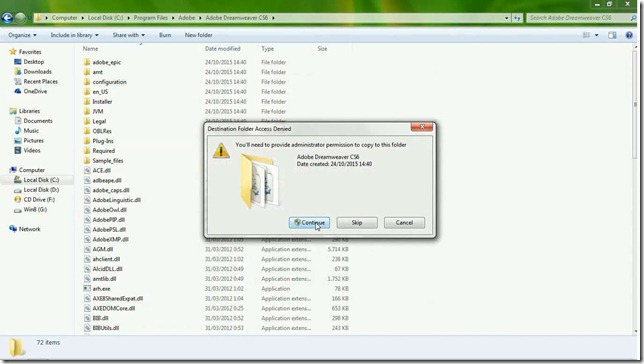Viewport: 644px width, 364px height.
Task: Go back with the Explorer back arrow
Action: click(x=7, y=18)
